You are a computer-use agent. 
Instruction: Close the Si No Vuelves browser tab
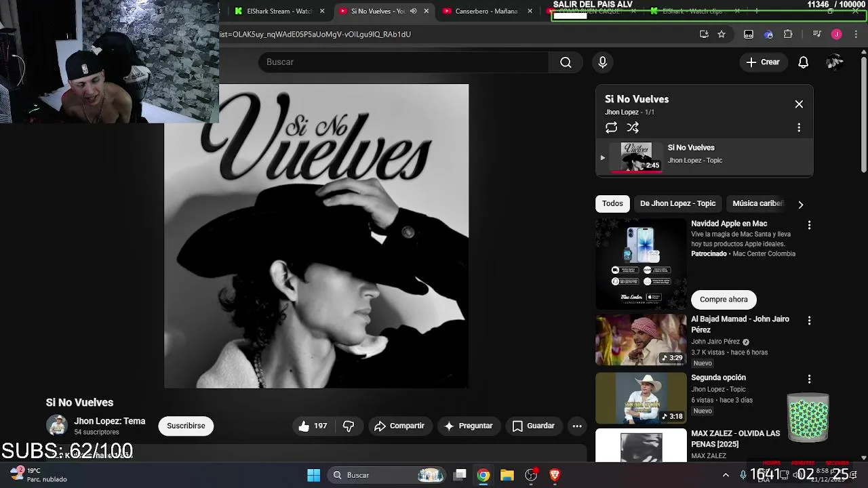pos(427,11)
